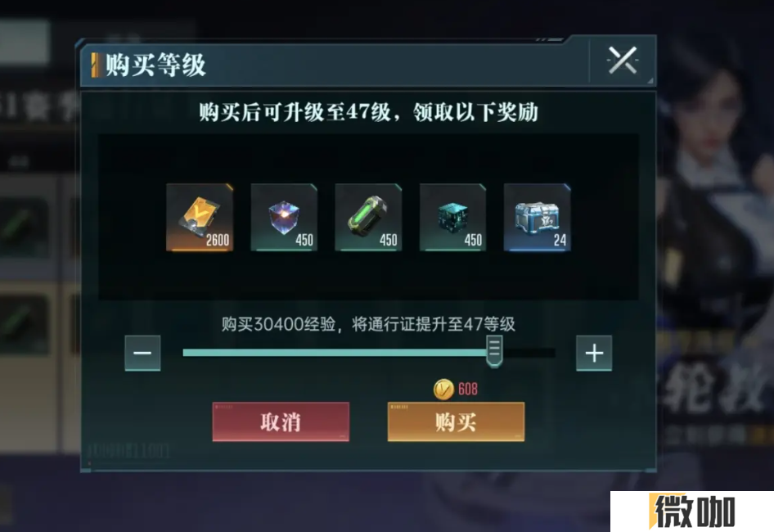This screenshot has height=532, width=774.
Task: Click the orange marker beside the 购买等级 title
Action: [x=95, y=65]
